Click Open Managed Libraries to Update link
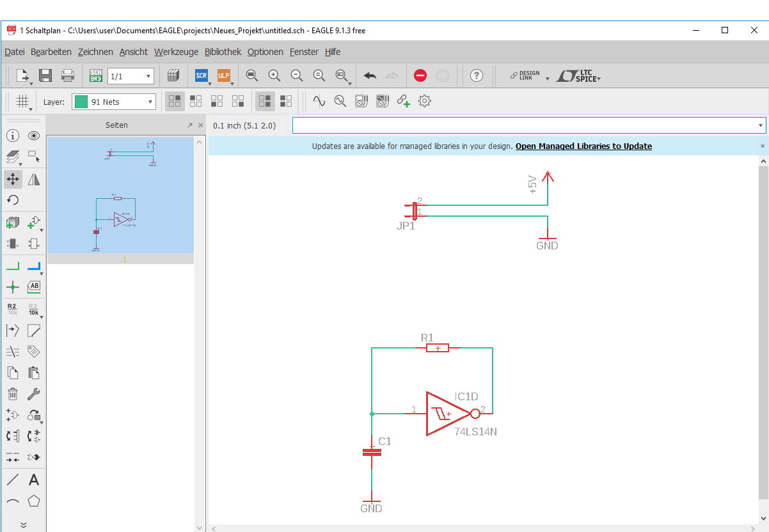 pyautogui.click(x=583, y=146)
